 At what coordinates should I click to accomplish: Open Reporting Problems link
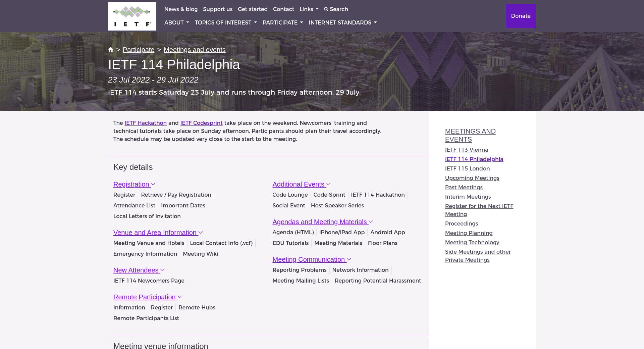coord(300,270)
